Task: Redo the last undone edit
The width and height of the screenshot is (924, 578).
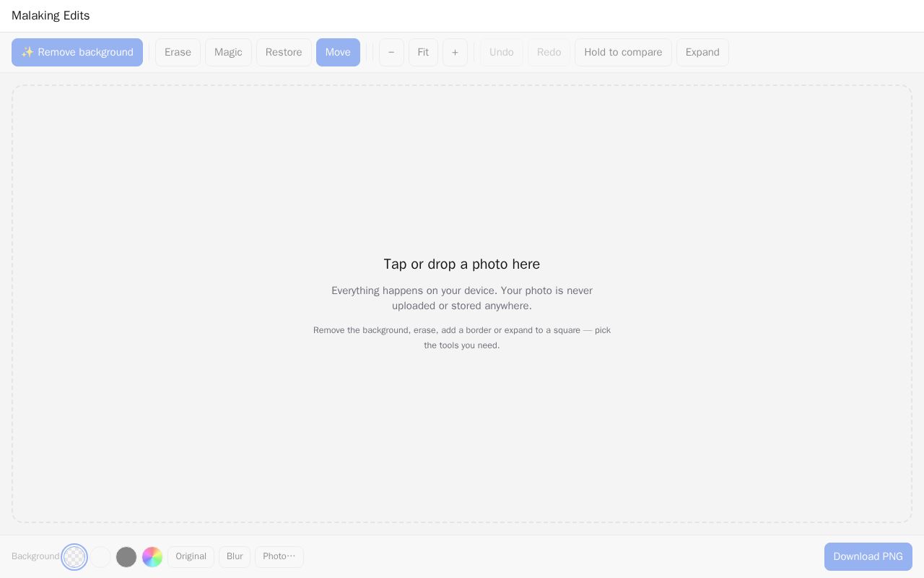Action: coord(549,52)
